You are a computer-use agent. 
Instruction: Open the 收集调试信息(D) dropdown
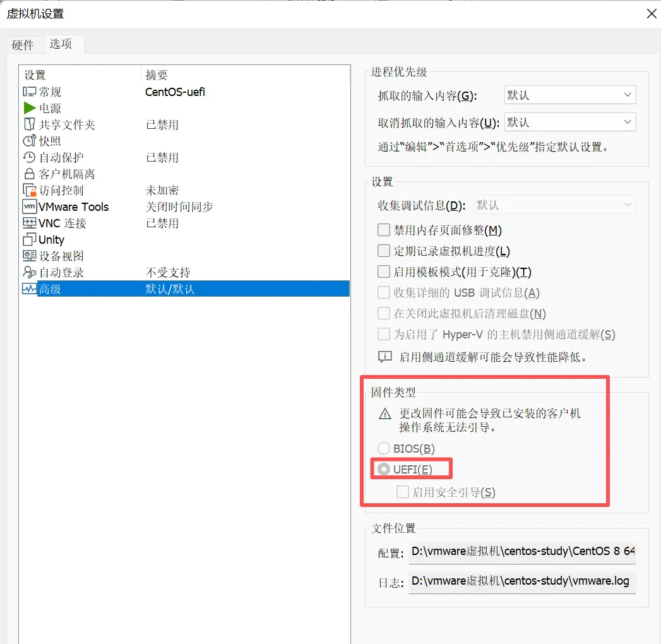[x=555, y=205]
